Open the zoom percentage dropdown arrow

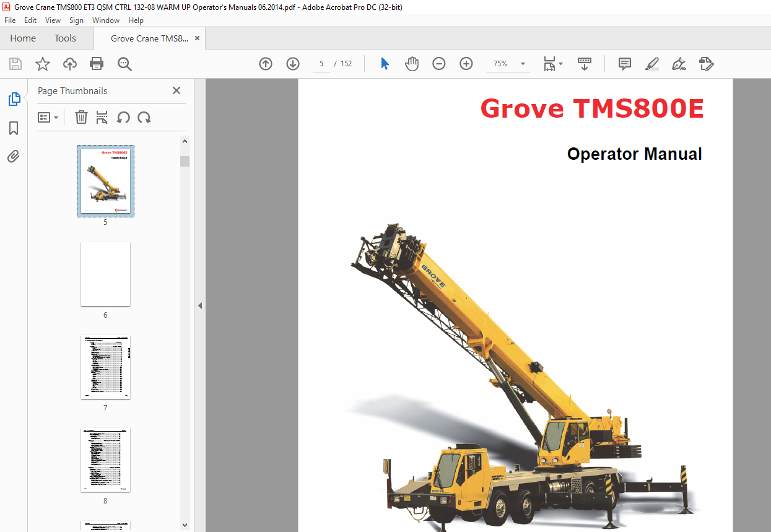tap(523, 64)
